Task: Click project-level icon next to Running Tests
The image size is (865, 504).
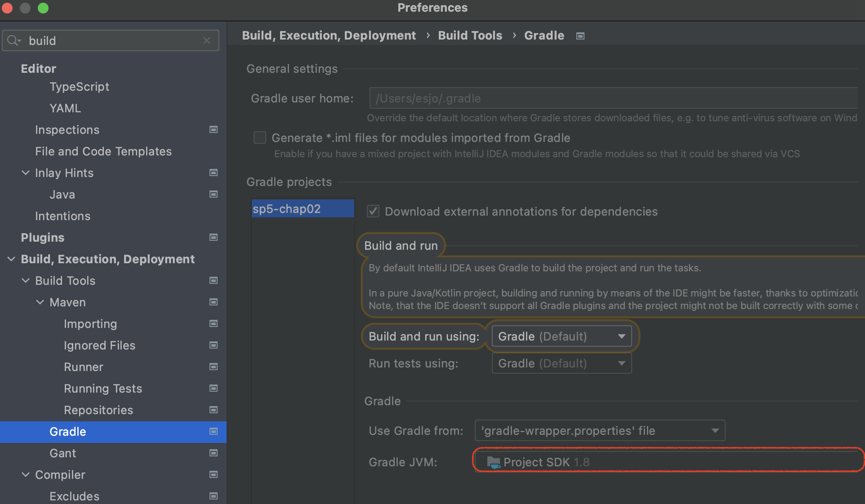Action: 214,388
